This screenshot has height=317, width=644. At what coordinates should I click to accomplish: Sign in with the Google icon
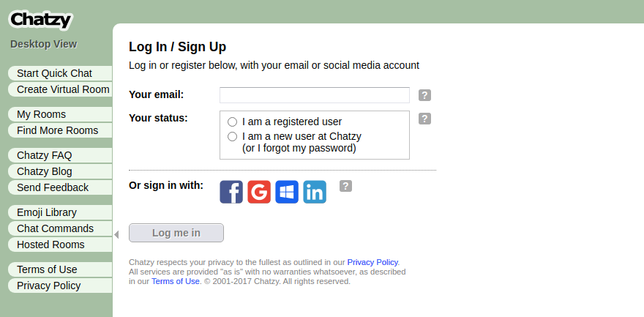(x=259, y=192)
